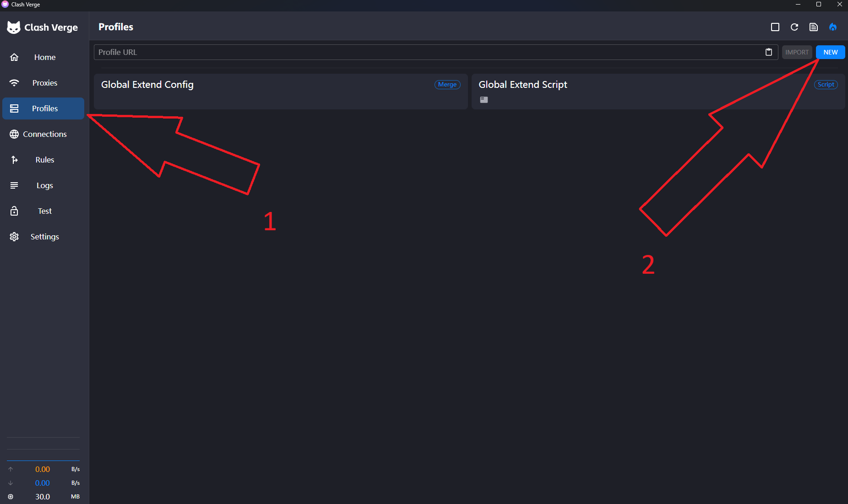The width and height of the screenshot is (848, 504).
Task: Open the runtime config document icon
Action: [x=814, y=27]
